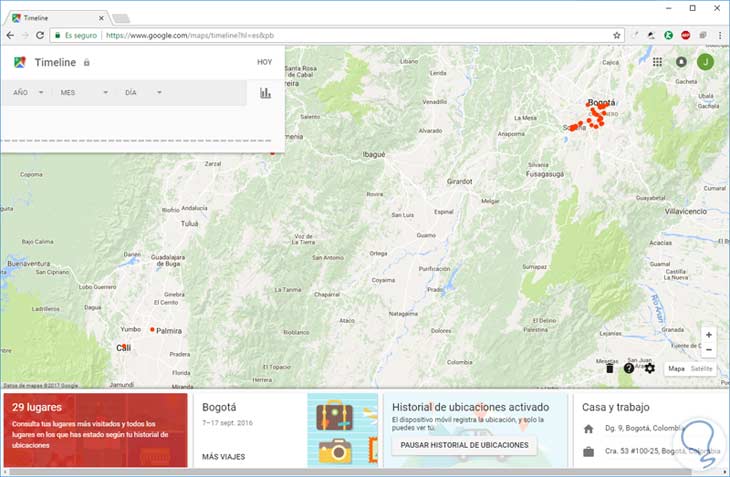
Task: Close the Timeline browser tab
Action: tap(101, 18)
